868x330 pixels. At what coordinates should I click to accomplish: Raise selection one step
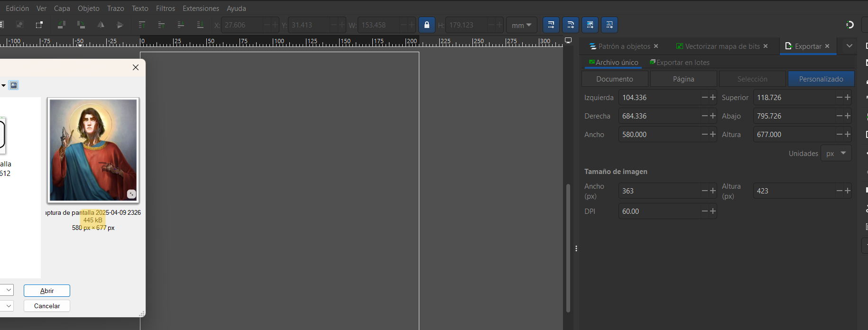point(161,25)
